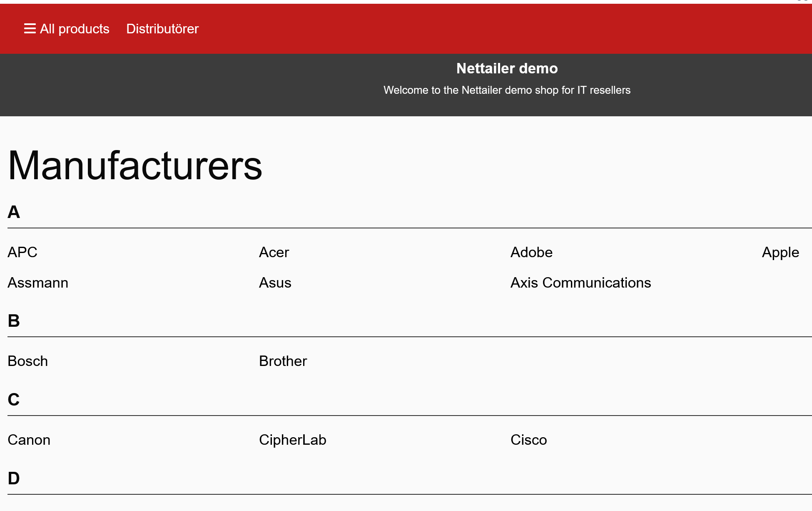812x511 pixels.
Task: Open the CipherLab manufacturer link
Action: (292, 440)
